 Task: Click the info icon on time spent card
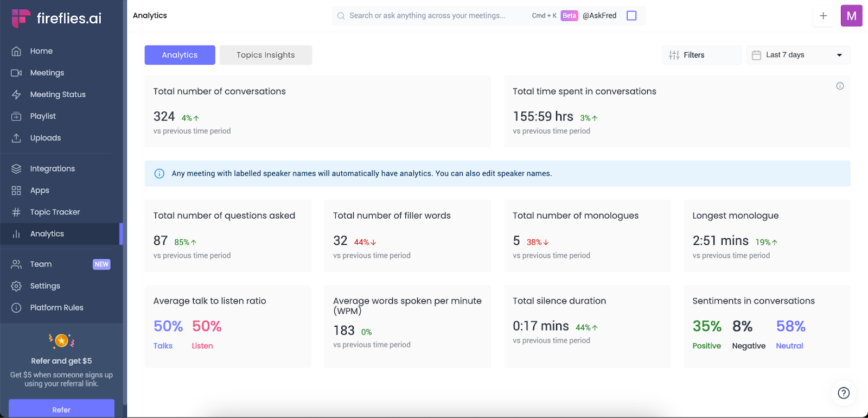tap(840, 86)
